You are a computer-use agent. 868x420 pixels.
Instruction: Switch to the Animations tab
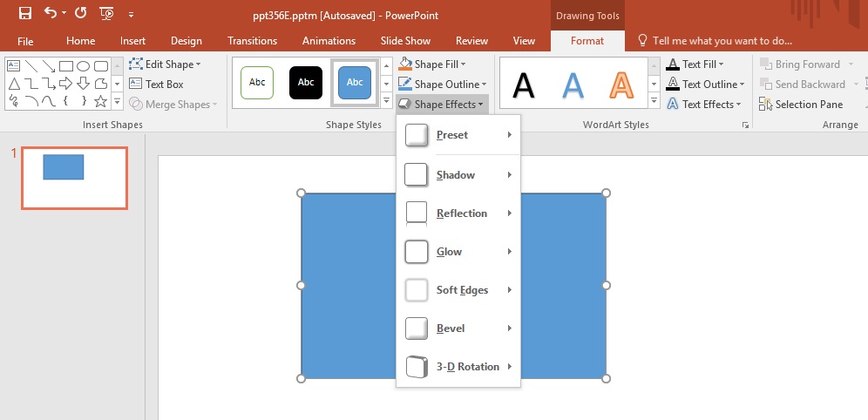click(329, 41)
